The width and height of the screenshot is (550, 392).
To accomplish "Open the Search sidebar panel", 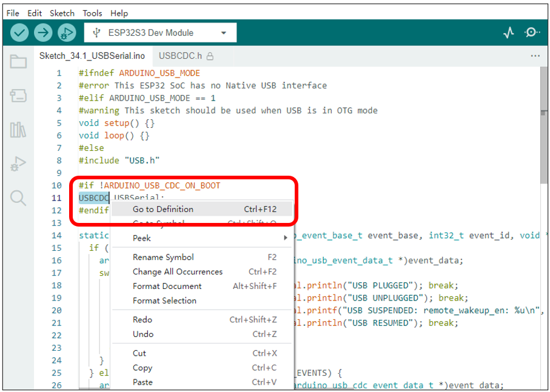I will click(x=18, y=198).
